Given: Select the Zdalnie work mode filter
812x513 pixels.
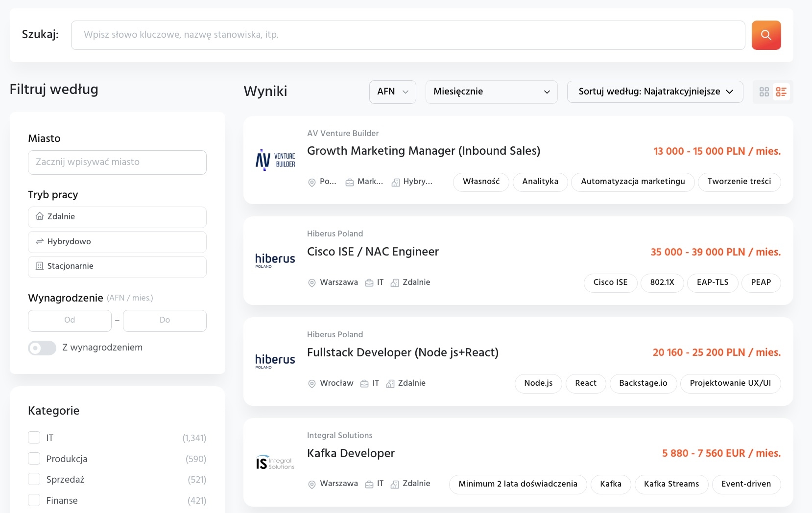Looking at the screenshot, I should pos(117,217).
